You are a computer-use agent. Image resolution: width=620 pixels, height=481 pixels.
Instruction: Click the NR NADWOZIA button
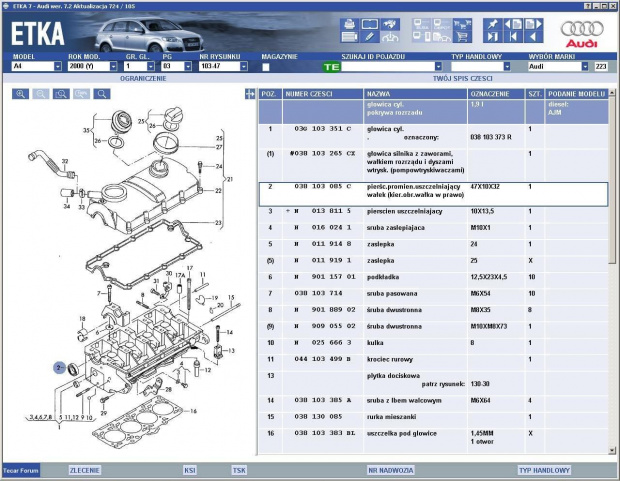click(x=391, y=470)
